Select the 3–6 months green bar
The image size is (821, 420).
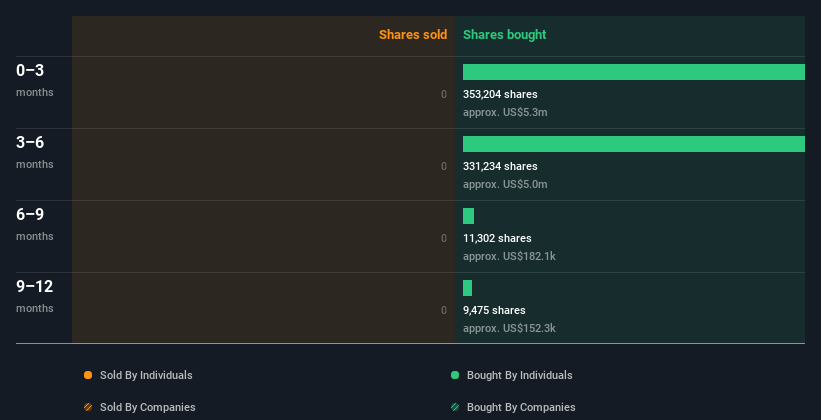tap(634, 144)
